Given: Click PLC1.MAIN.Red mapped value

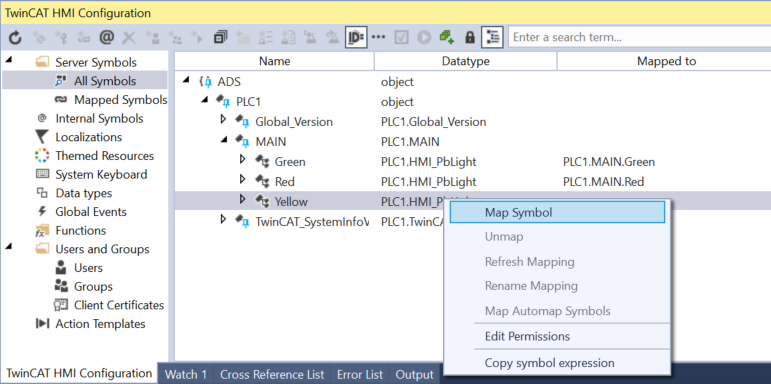Looking at the screenshot, I should coord(603,182).
